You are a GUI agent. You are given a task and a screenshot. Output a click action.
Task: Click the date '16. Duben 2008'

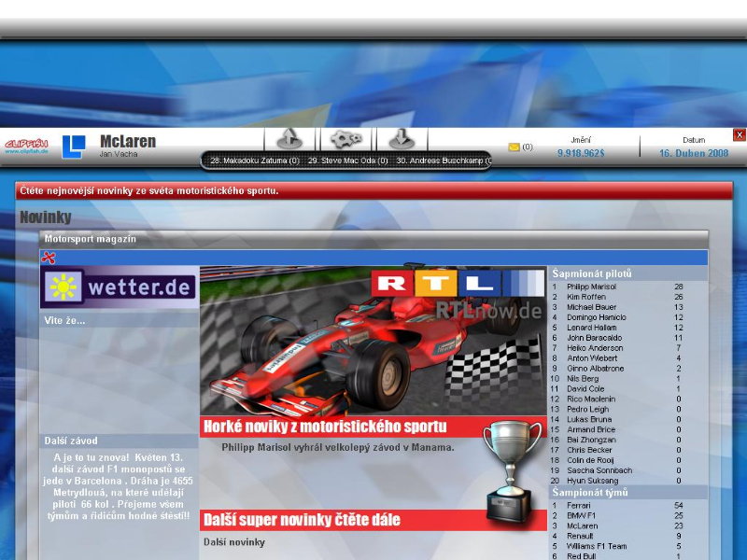[693, 153]
